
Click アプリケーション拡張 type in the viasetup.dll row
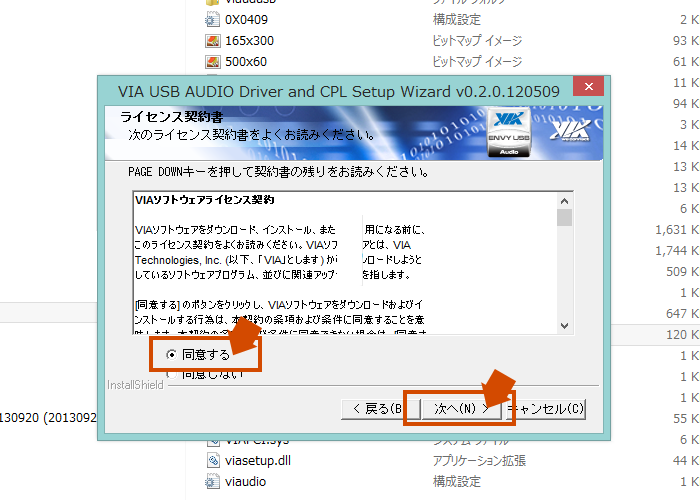pos(479,460)
